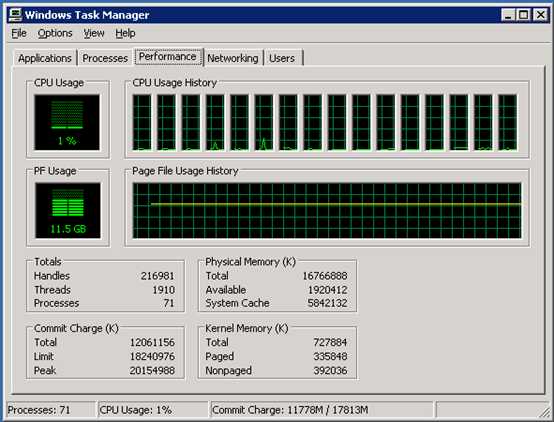
Task: Select the Performance tab
Action: pyautogui.click(x=168, y=57)
